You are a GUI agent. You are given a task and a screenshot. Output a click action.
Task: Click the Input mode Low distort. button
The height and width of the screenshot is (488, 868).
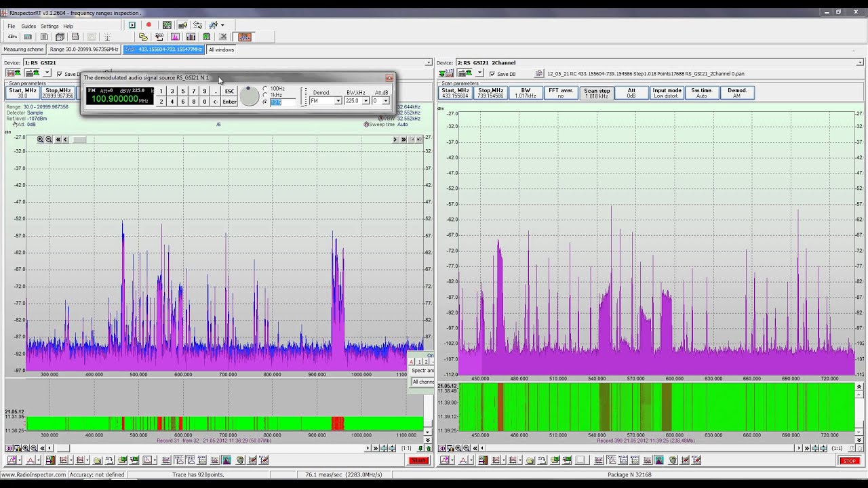pos(667,93)
